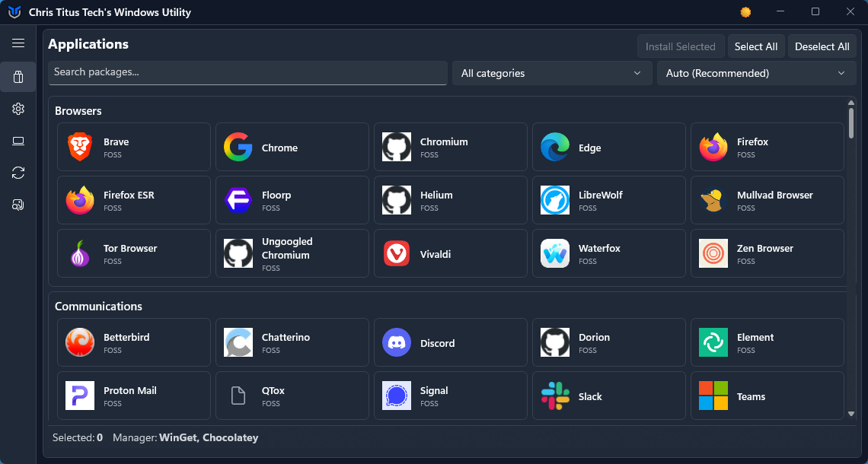Click the Install Selected button

point(681,46)
